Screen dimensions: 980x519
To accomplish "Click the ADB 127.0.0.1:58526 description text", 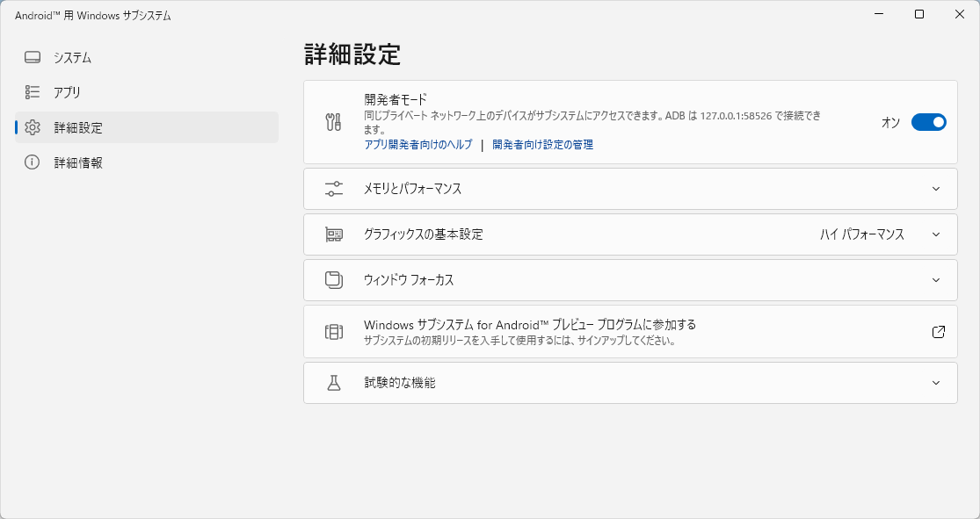I will coord(592,122).
